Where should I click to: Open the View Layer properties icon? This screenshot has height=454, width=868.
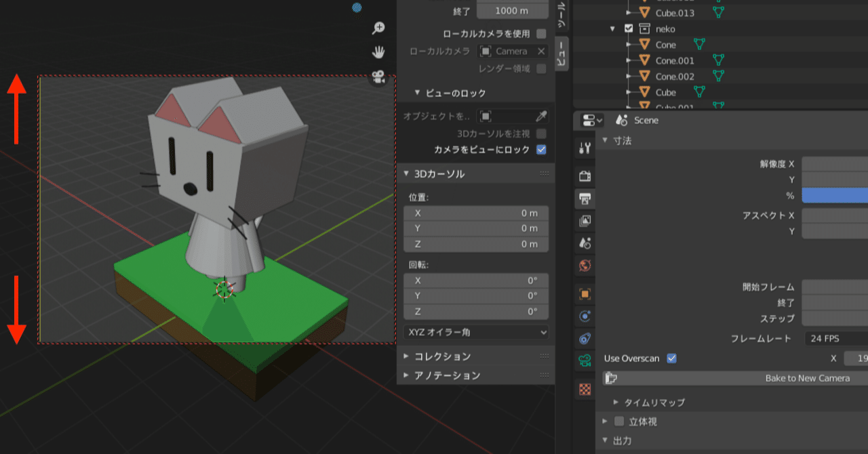[585, 221]
